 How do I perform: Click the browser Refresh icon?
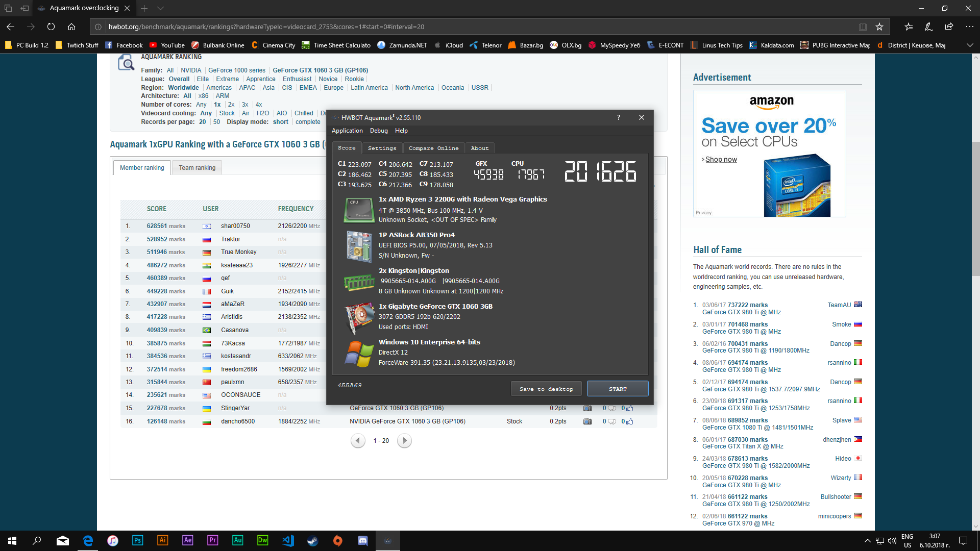click(51, 27)
